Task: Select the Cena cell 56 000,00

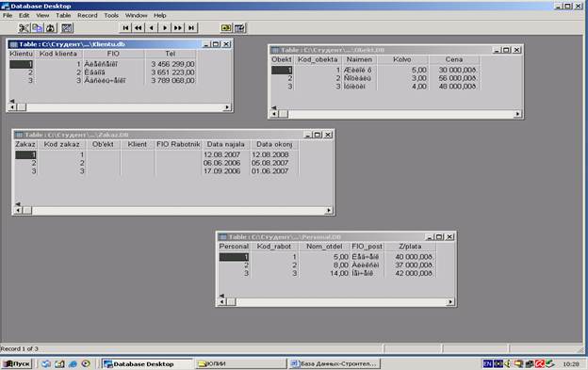Action: coord(454,78)
